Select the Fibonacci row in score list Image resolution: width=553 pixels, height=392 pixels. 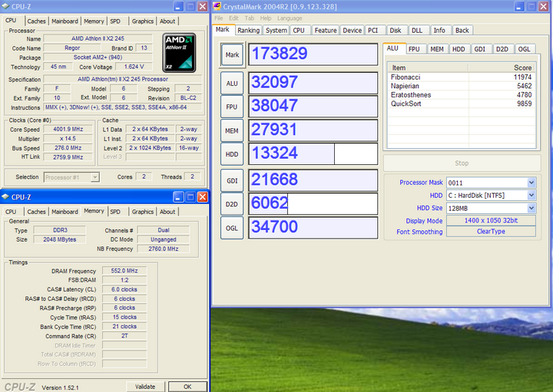pos(462,77)
